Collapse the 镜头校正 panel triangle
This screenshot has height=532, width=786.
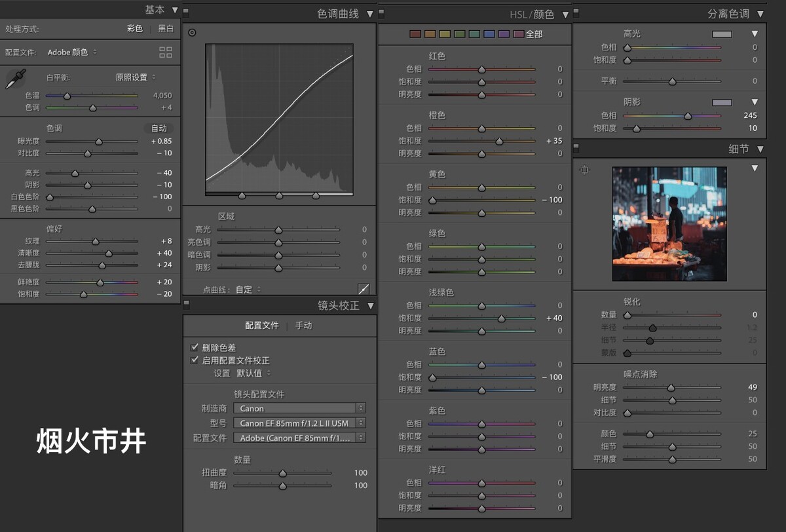pyautogui.click(x=370, y=306)
